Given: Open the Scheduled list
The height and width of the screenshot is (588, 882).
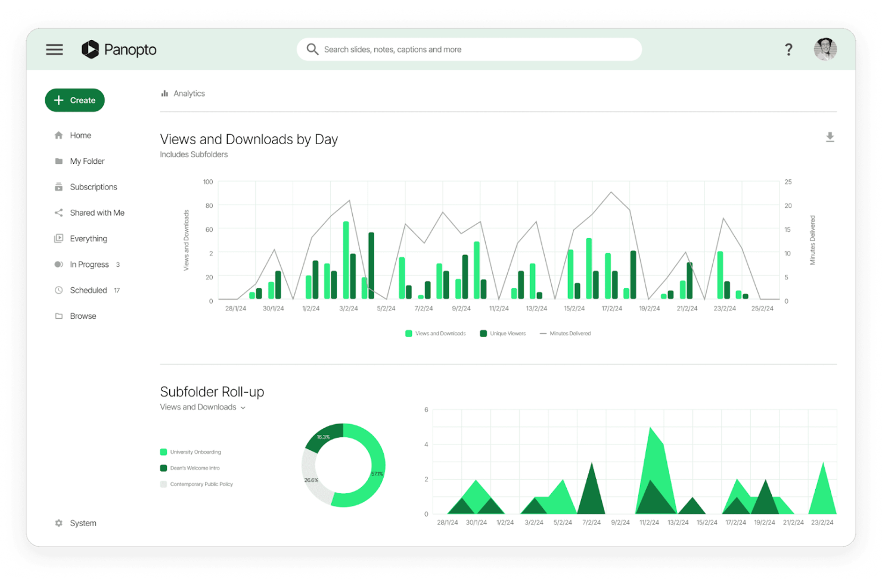Looking at the screenshot, I should point(88,290).
